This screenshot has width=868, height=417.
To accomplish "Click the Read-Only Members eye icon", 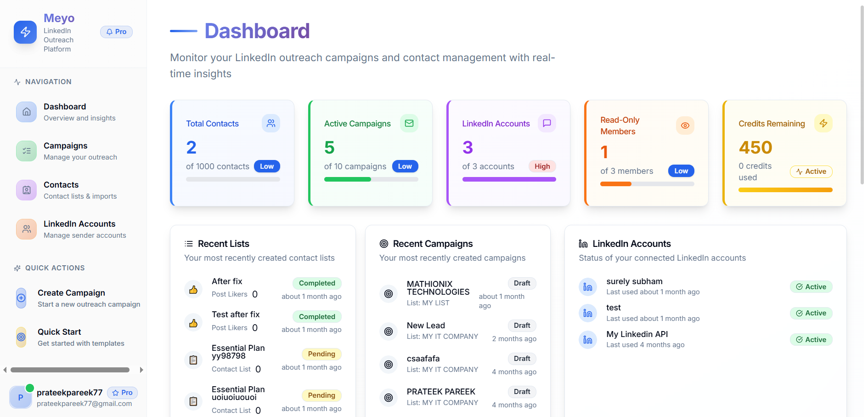I will (685, 126).
